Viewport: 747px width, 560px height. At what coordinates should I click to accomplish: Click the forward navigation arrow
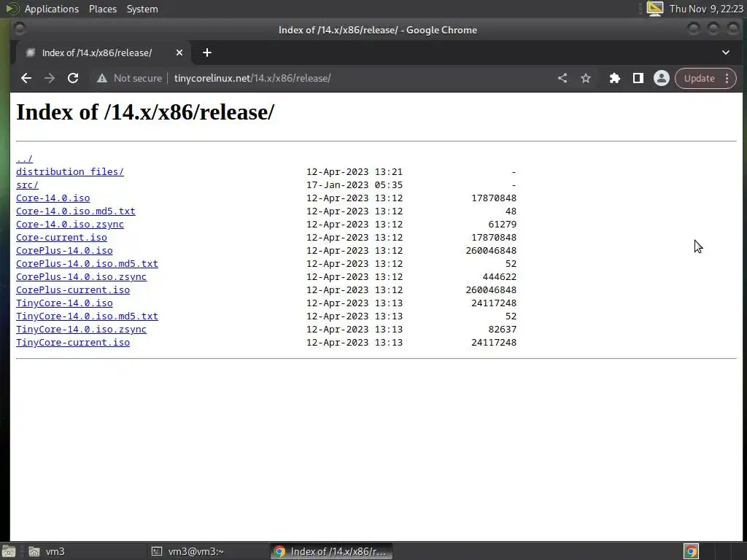50,78
